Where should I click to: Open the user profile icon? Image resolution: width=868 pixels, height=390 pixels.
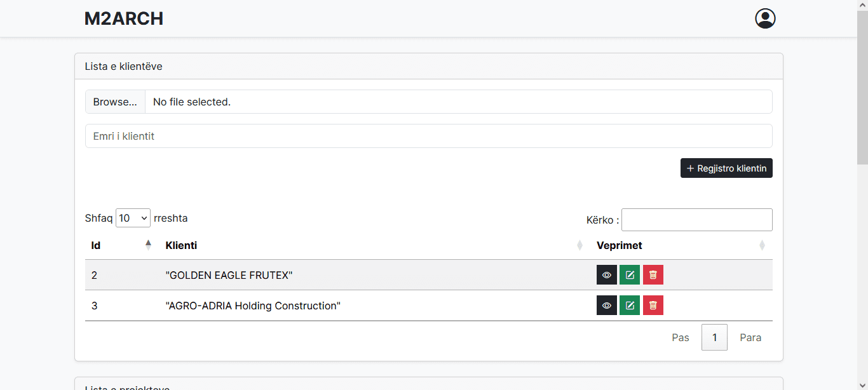[x=765, y=18]
